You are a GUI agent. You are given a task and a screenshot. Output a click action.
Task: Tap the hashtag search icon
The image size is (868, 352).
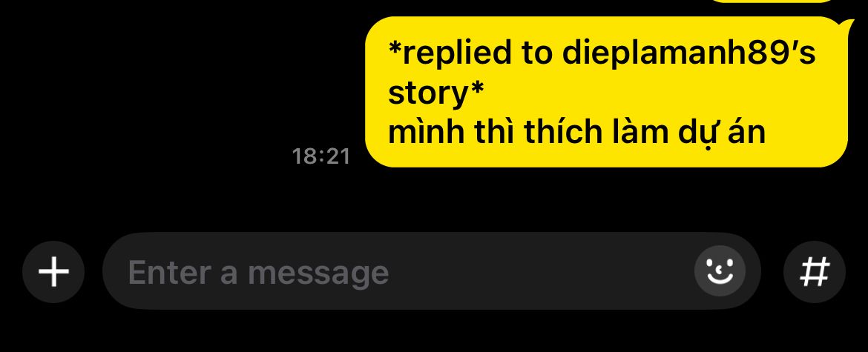[x=815, y=272]
